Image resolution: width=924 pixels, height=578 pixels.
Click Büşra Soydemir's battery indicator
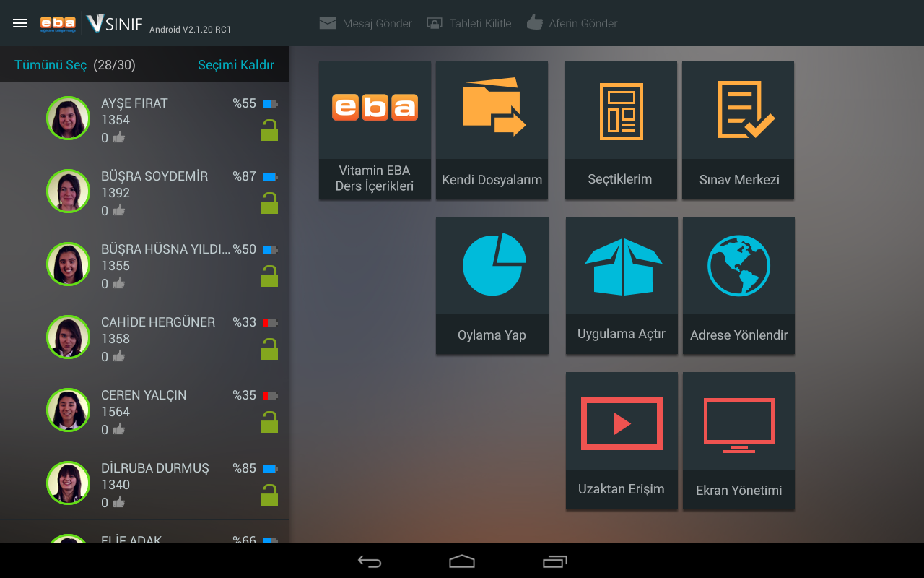[x=271, y=177]
